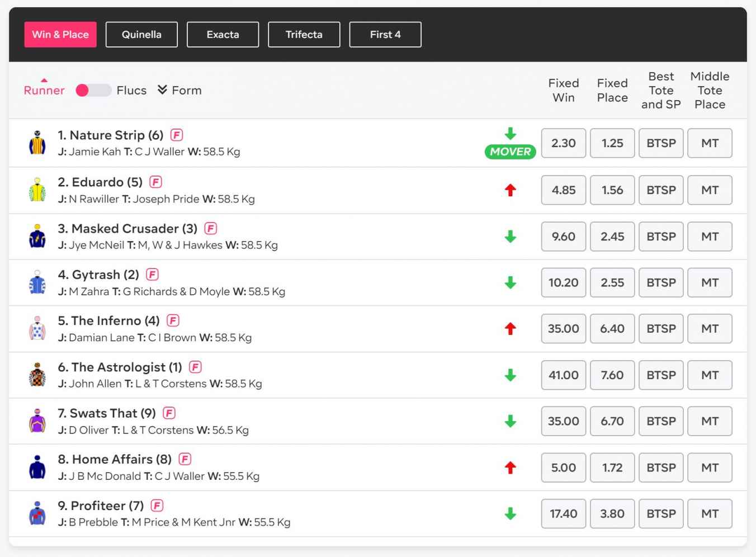Switch to the Quinella tab
Image resolution: width=756 pixels, height=557 pixels.
(141, 35)
